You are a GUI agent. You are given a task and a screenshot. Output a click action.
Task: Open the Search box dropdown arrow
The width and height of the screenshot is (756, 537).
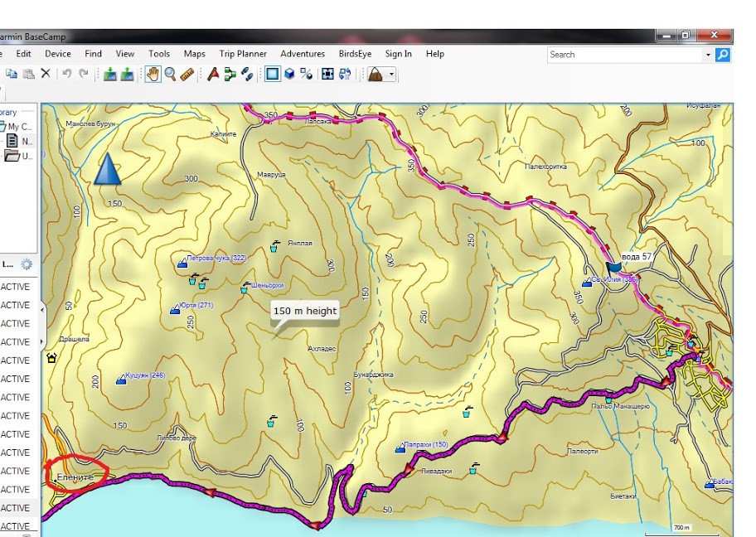[708, 55]
